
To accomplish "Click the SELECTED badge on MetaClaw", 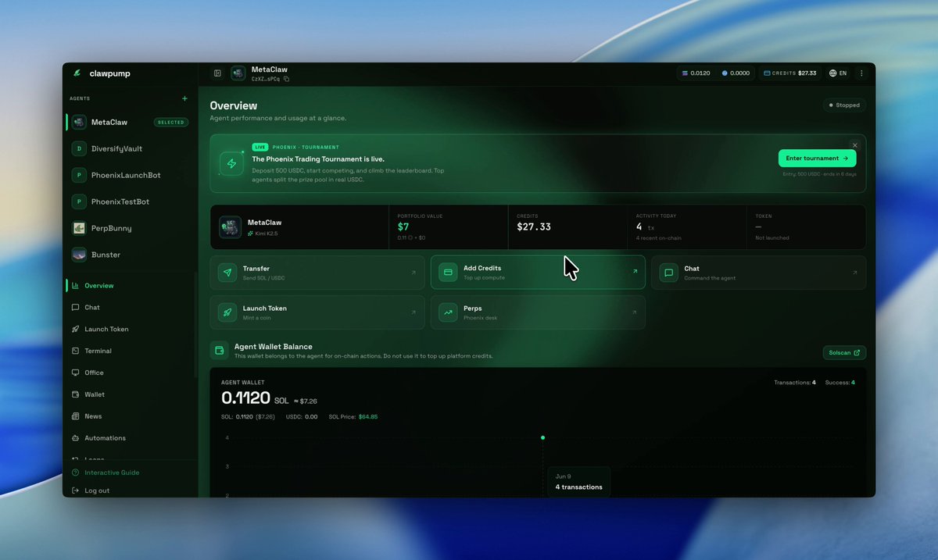I will pyautogui.click(x=170, y=123).
